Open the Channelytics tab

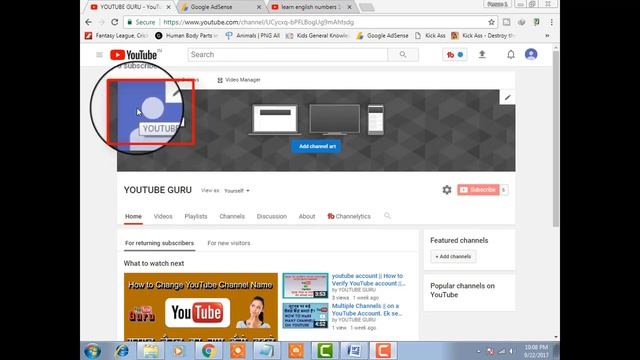tap(349, 216)
